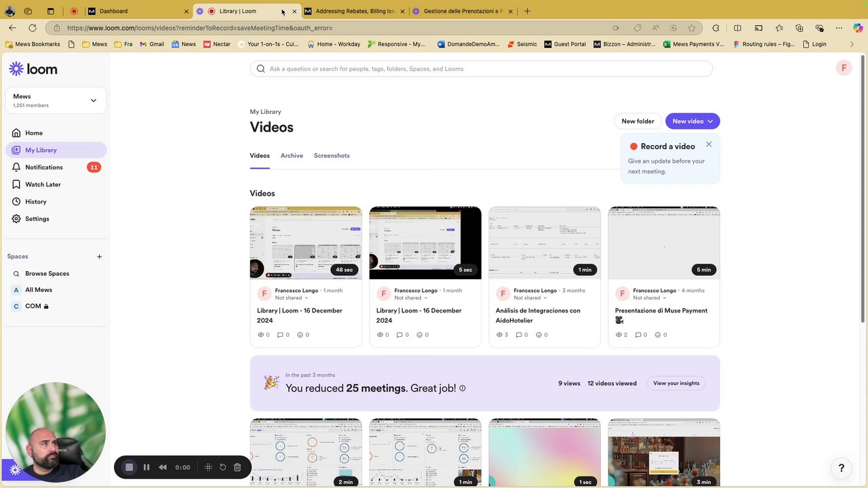Click the "9 views" stat
Image resolution: width=868 pixels, height=488 pixels.
coord(569,384)
